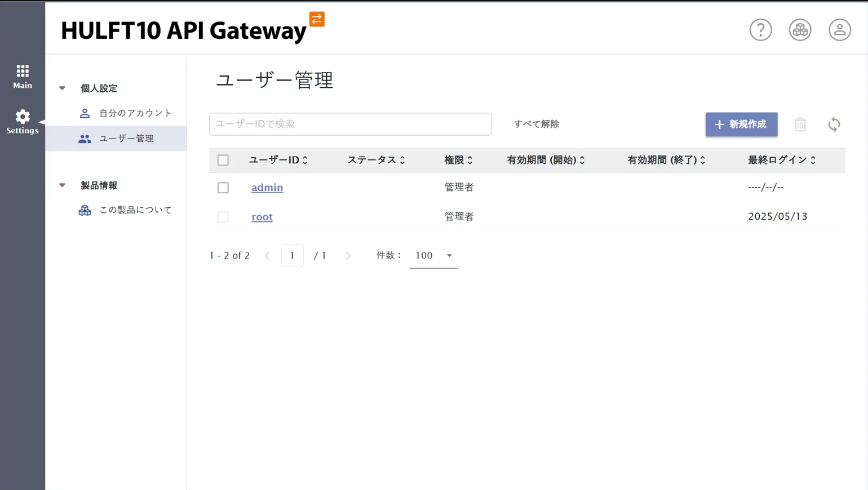The height and width of the screenshot is (490, 868).
Task: Click the person icon beside 自分のアカウント
Action: pyautogui.click(x=85, y=113)
